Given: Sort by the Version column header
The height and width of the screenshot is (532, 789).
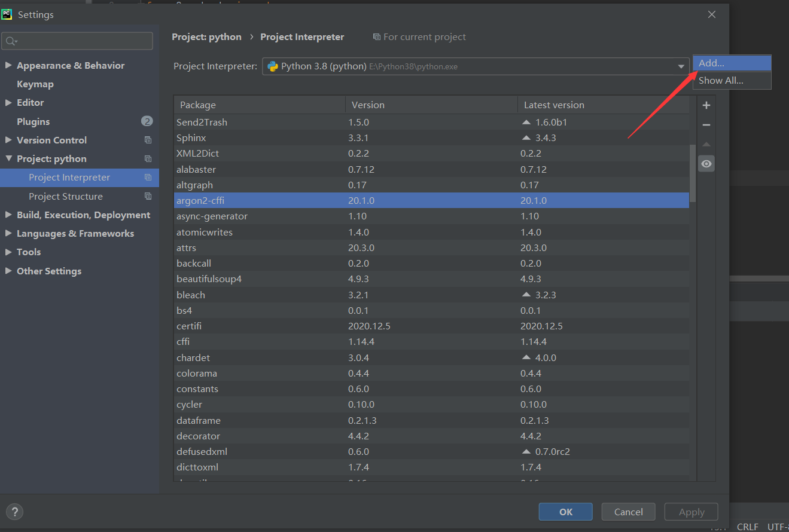Looking at the screenshot, I should (431, 105).
